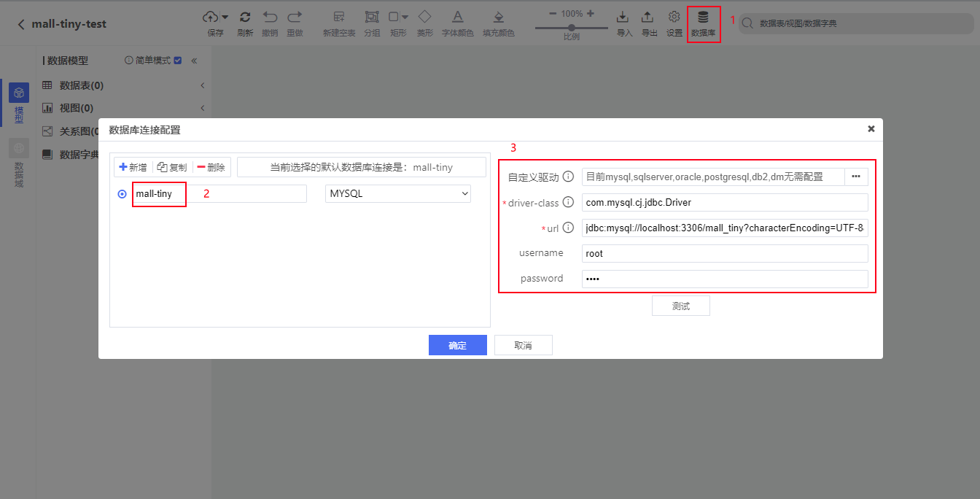
Task: Click the Import (导入) icon
Action: point(623,16)
